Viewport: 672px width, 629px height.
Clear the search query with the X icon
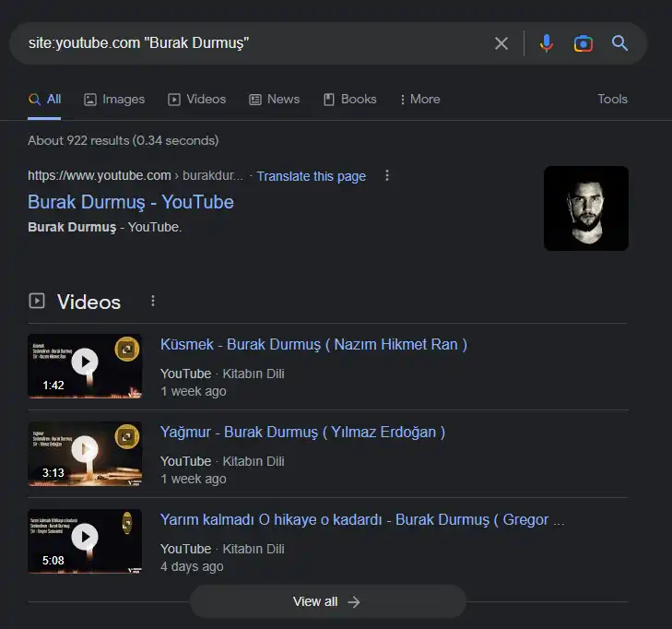[501, 43]
